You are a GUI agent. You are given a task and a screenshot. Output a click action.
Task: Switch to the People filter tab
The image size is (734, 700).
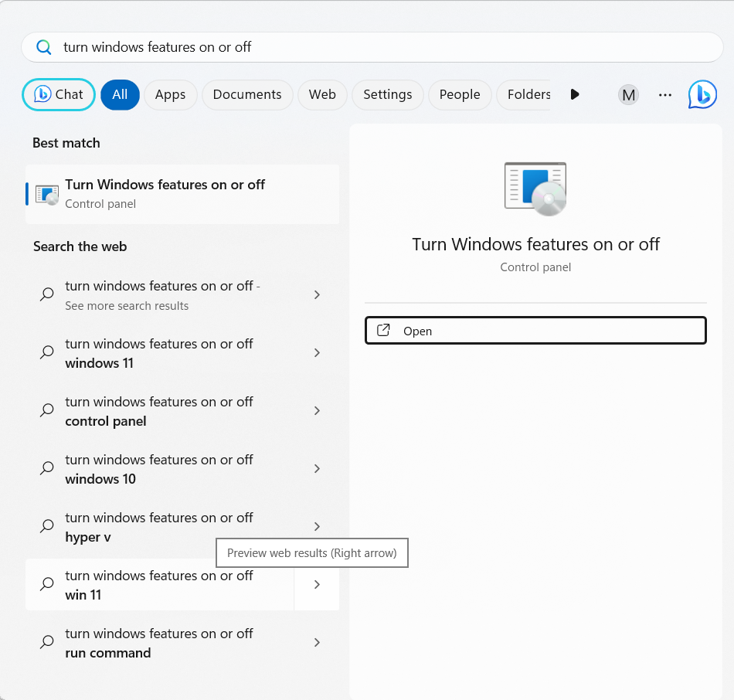pos(460,94)
